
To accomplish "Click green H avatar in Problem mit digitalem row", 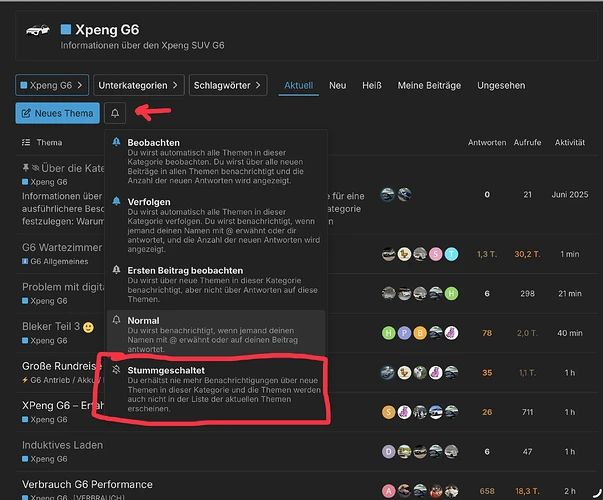I will [x=451, y=293].
